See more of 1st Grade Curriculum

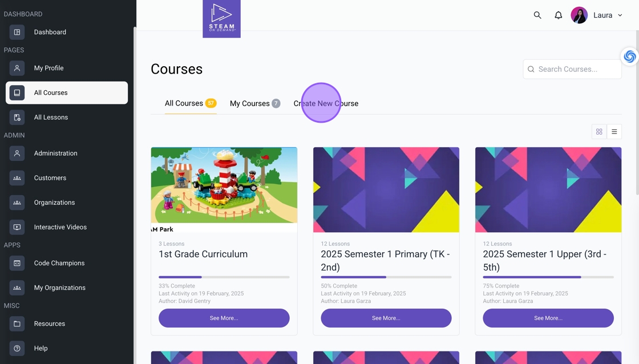point(224,318)
